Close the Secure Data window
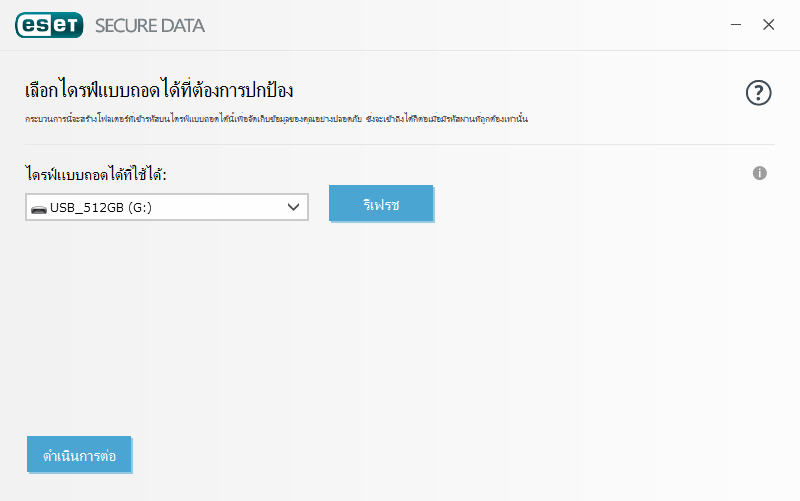 [x=768, y=24]
